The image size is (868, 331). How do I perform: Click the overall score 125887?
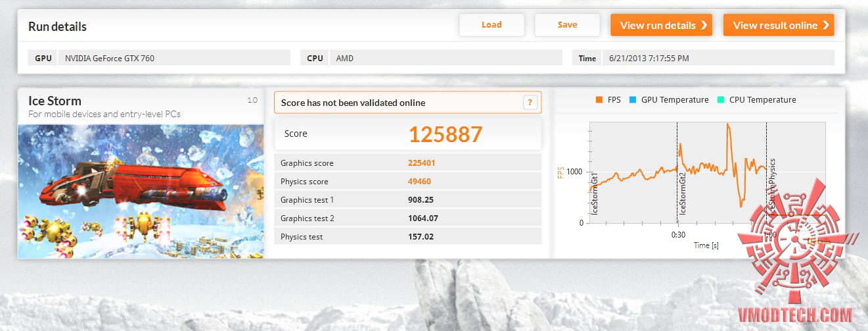tap(445, 134)
